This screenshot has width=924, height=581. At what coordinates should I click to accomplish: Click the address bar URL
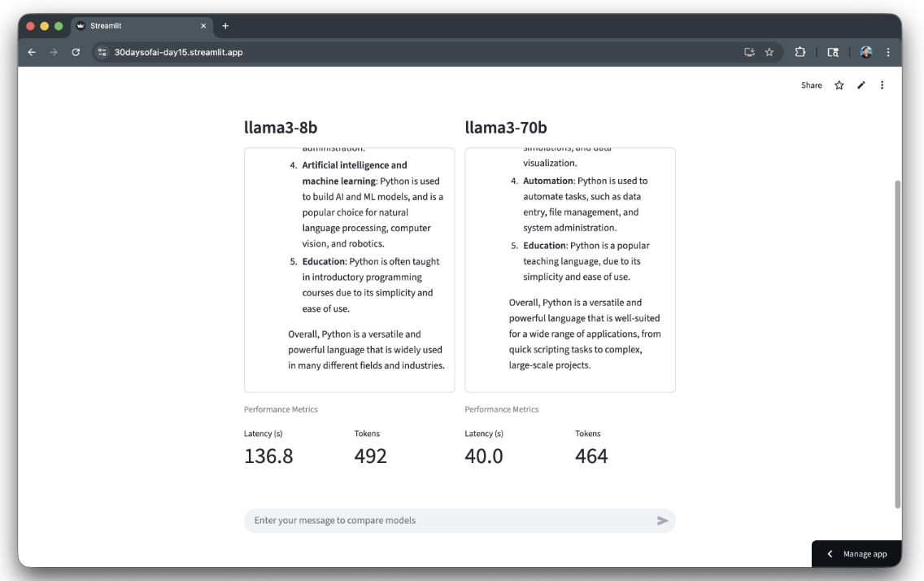point(179,52)
